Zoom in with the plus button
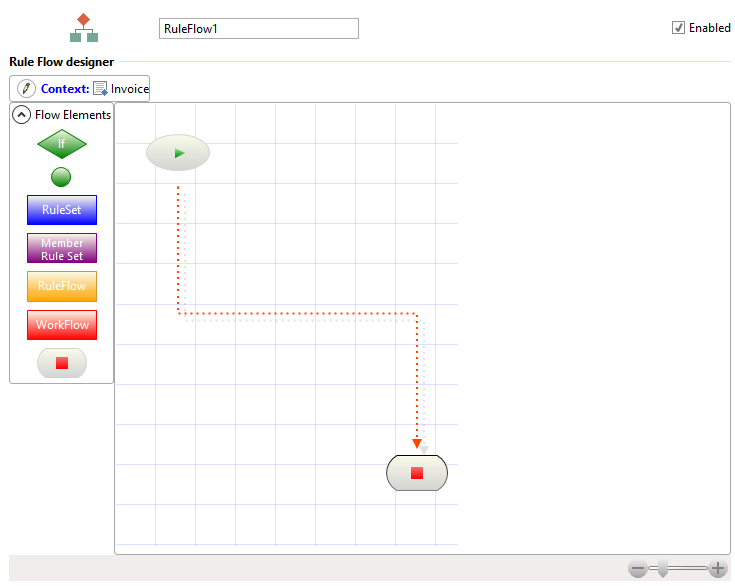The image size is (735, 586). tap(717, 569)
